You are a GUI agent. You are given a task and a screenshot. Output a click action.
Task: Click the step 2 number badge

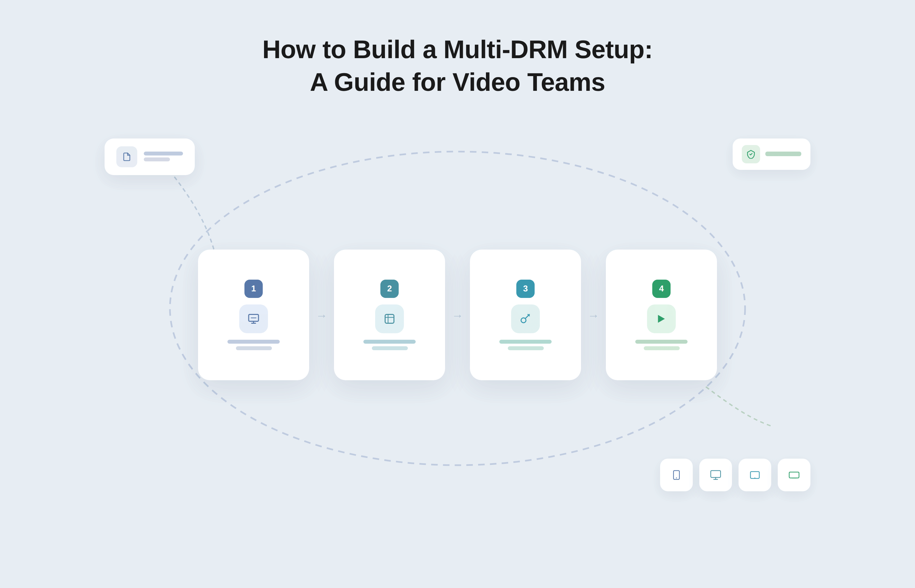click(390, 289)
